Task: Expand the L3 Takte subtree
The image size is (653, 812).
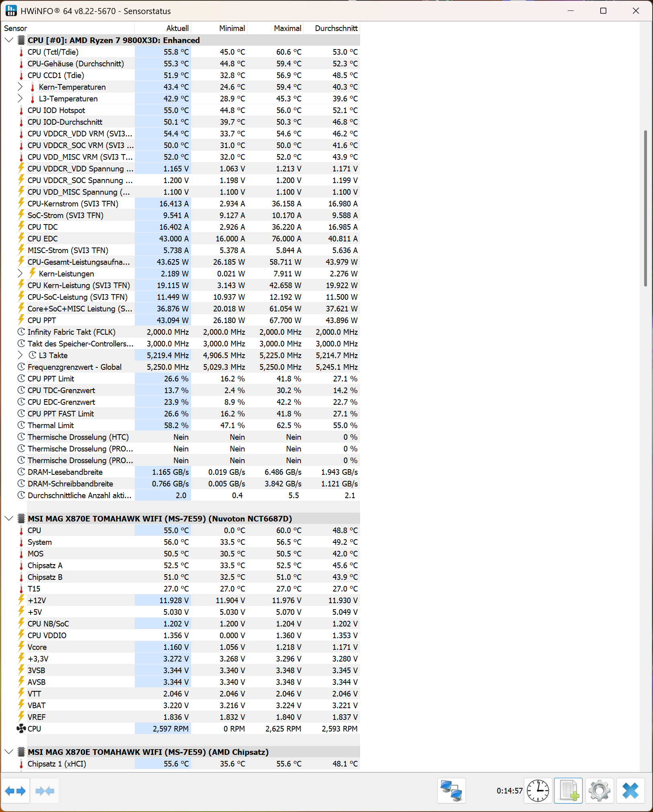Action: [x=20, y=355]
